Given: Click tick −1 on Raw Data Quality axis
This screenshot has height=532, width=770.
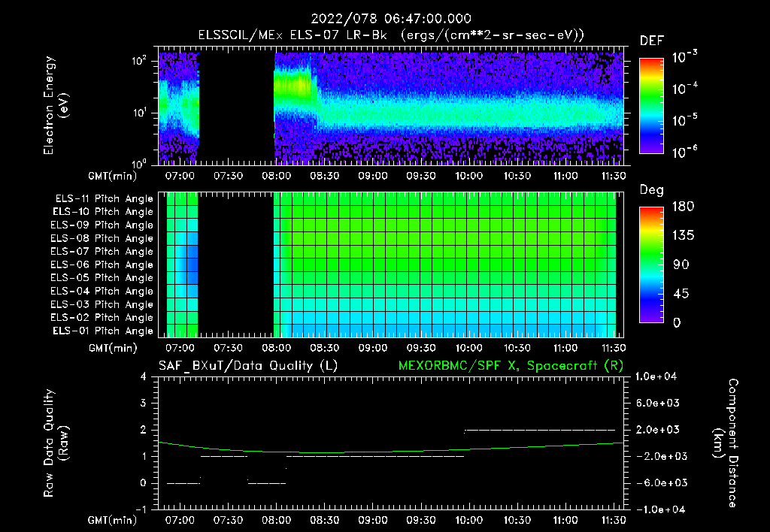Looking at the screenshot, I should point(141,509).
